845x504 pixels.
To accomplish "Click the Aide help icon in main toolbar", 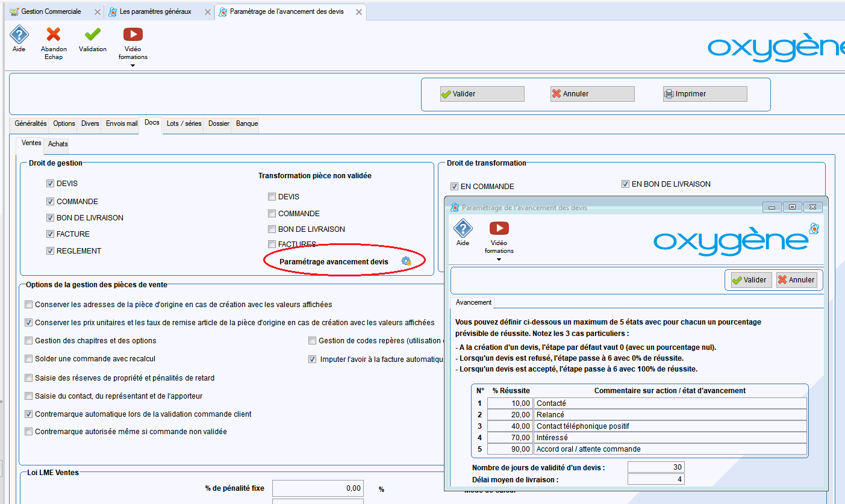I will click(x=19, y=35).
